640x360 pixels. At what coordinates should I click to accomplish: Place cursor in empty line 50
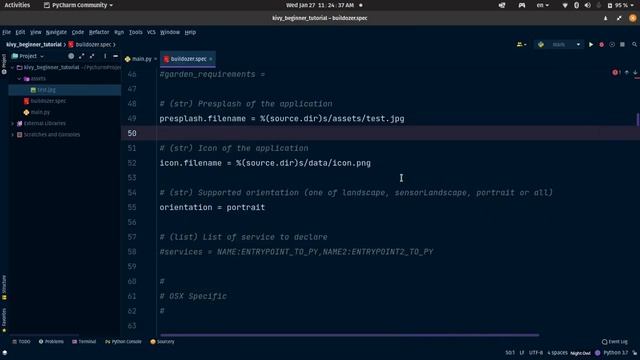[x=380, y=133]
